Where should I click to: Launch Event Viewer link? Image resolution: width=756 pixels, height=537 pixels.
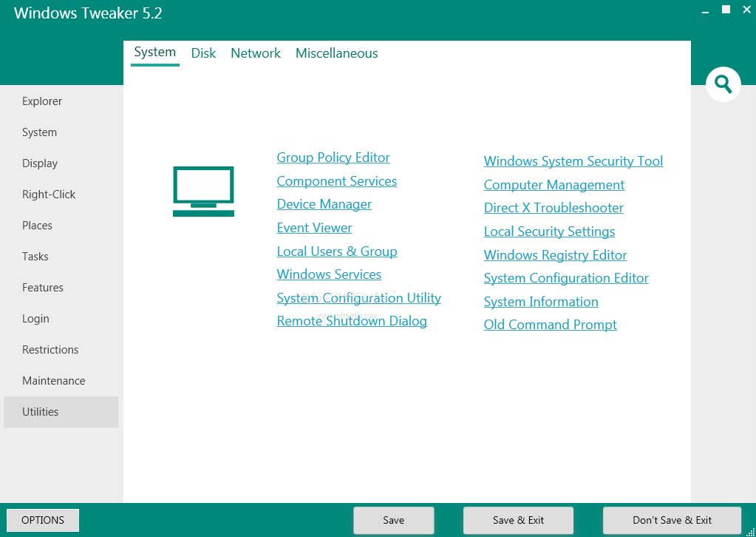[314, 228]
